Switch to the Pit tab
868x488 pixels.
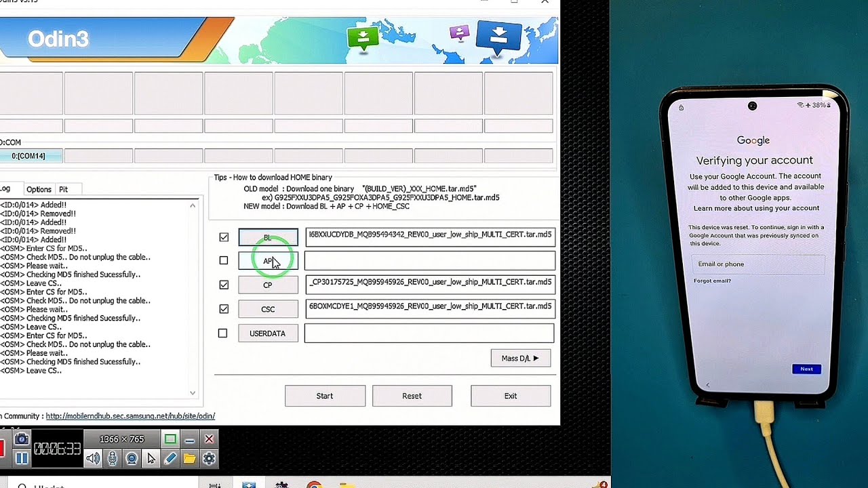point(63,189)
